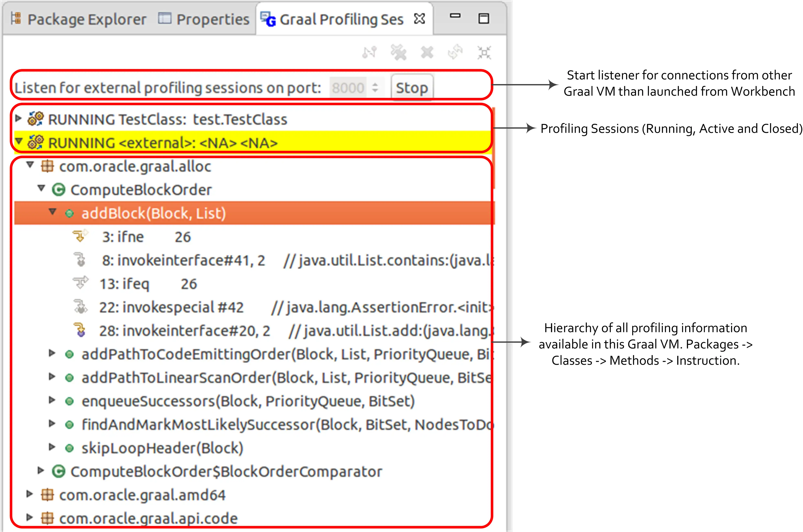
Task: Expand the enqueueSuccessors method
Action: pos(52,400)
